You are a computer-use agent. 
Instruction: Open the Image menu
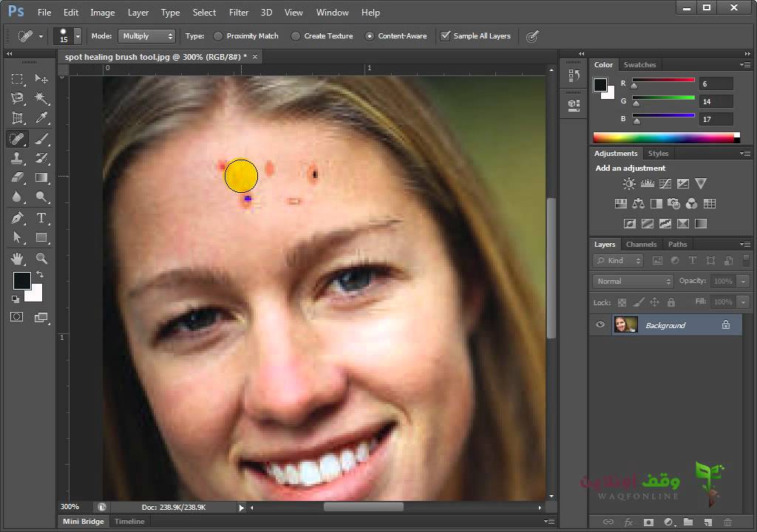102,13
